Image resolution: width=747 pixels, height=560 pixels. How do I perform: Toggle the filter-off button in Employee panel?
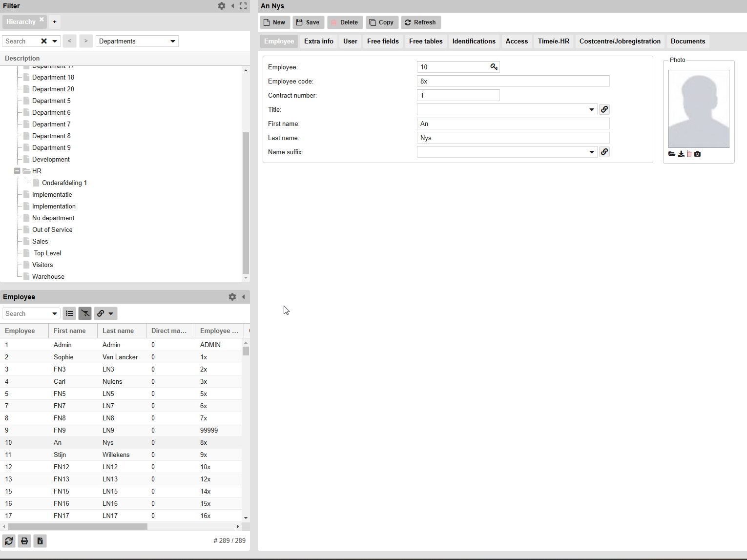pyautogui.click(x=85, y=313)
